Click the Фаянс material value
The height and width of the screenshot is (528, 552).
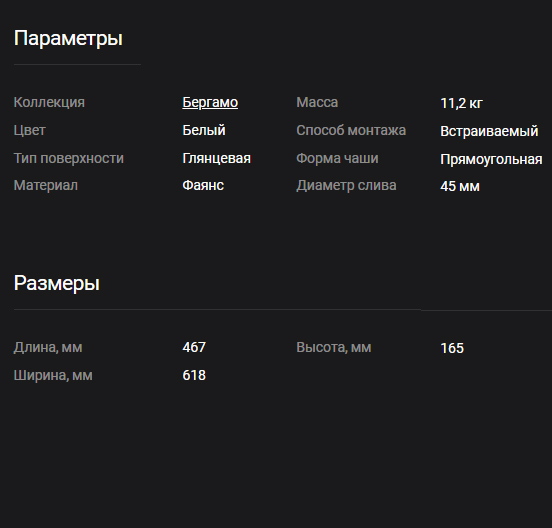tap(203, 186)
